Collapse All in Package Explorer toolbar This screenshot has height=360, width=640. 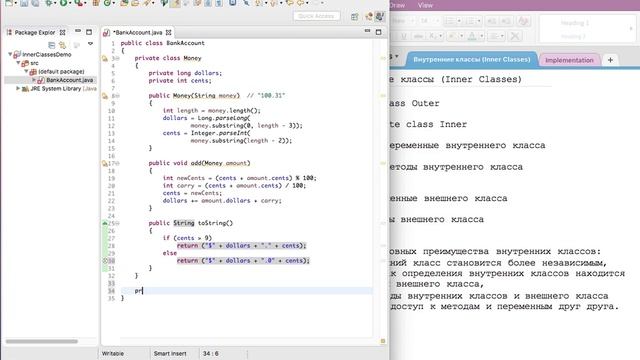coord(51,44)
